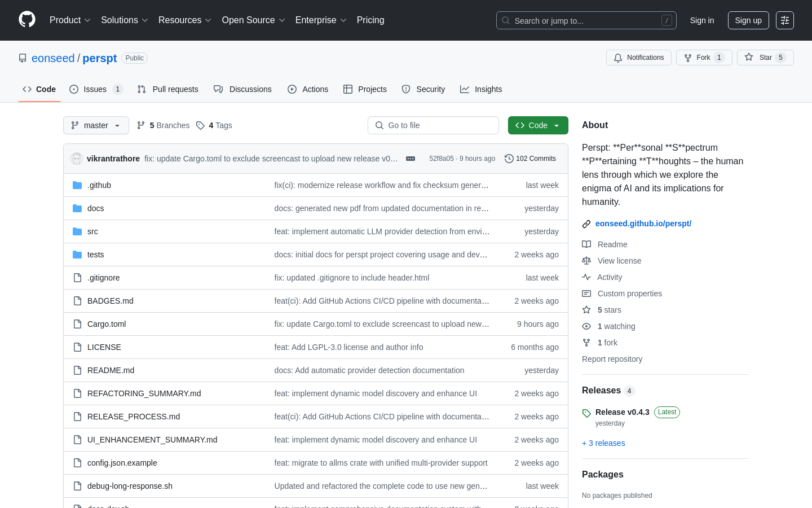
Task: Open the green Code dropdown button
Action: pos(538,125)
